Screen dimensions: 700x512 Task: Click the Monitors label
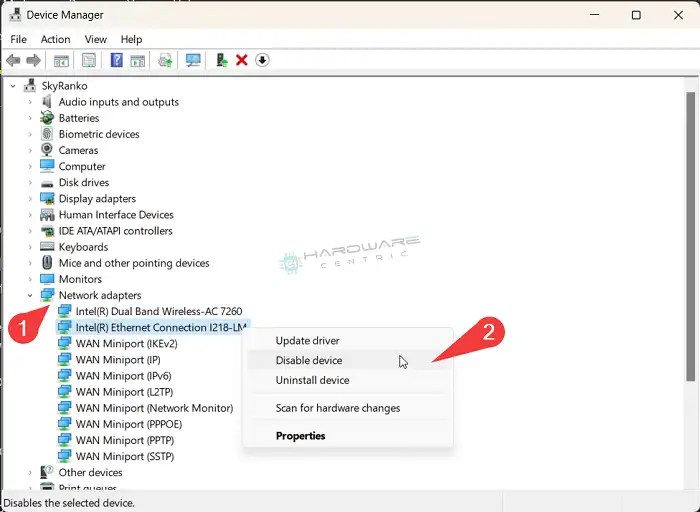pyautogui.click(x=80, y=279)
